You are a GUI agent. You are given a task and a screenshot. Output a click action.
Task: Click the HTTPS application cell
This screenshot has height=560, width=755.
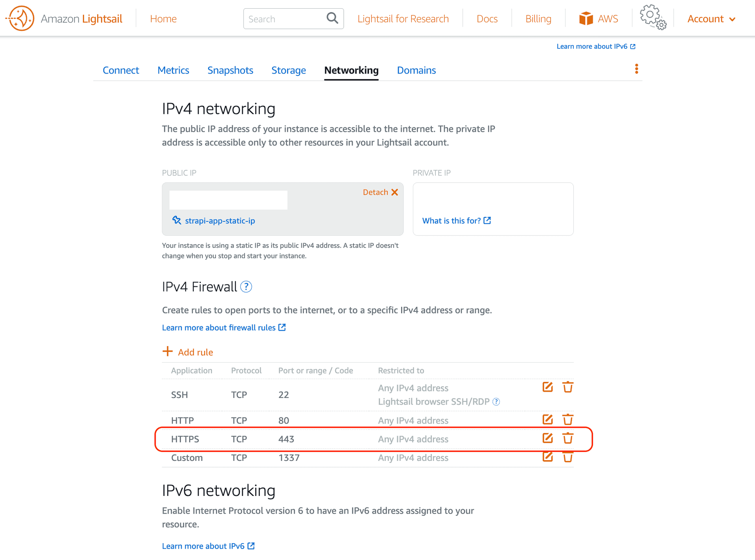tap(185, 439)
